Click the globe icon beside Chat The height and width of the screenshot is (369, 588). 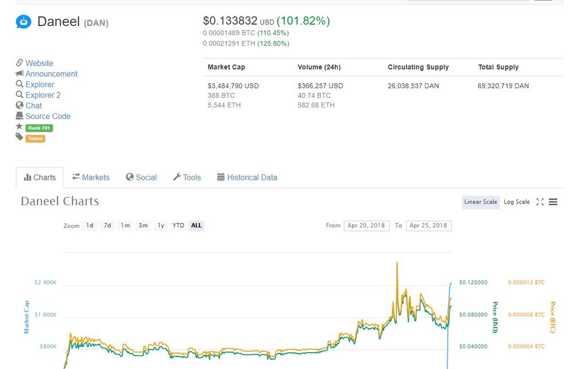coord(20,105)
